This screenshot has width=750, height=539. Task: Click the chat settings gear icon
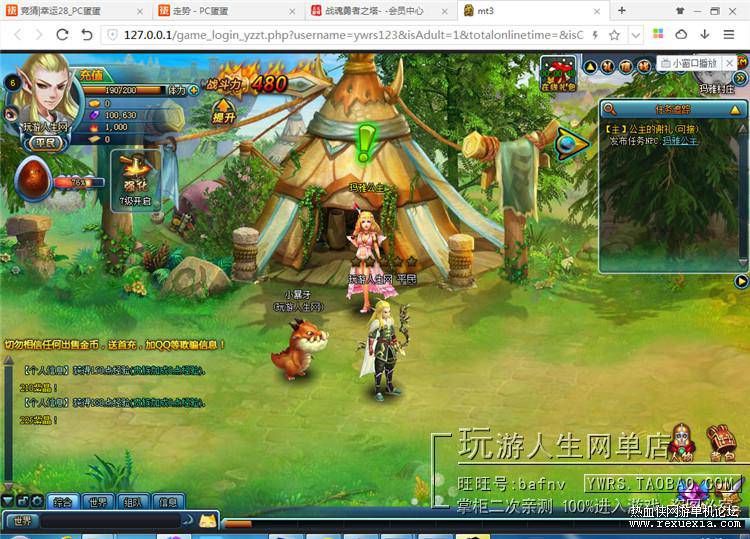click(x=37, y=501)
